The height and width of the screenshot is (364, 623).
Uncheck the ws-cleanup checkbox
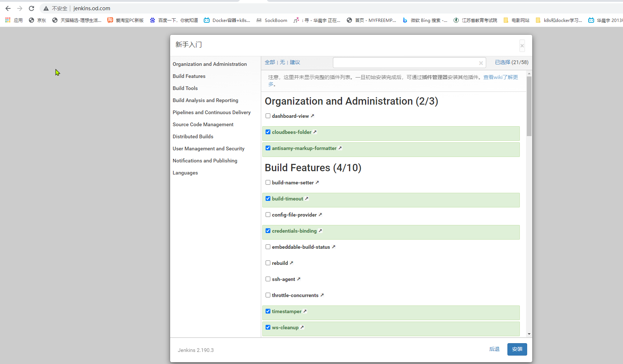coord(268,327)
